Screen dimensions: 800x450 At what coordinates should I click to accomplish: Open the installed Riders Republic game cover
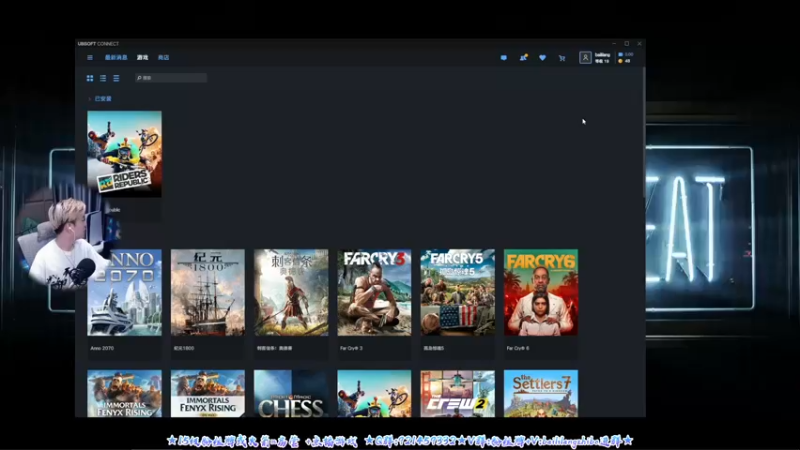tap(124, 154)
